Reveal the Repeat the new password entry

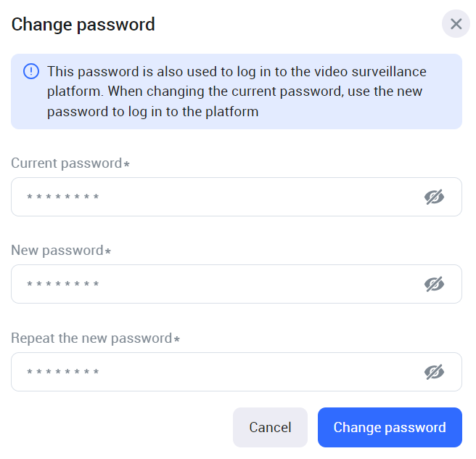[434, 372]
